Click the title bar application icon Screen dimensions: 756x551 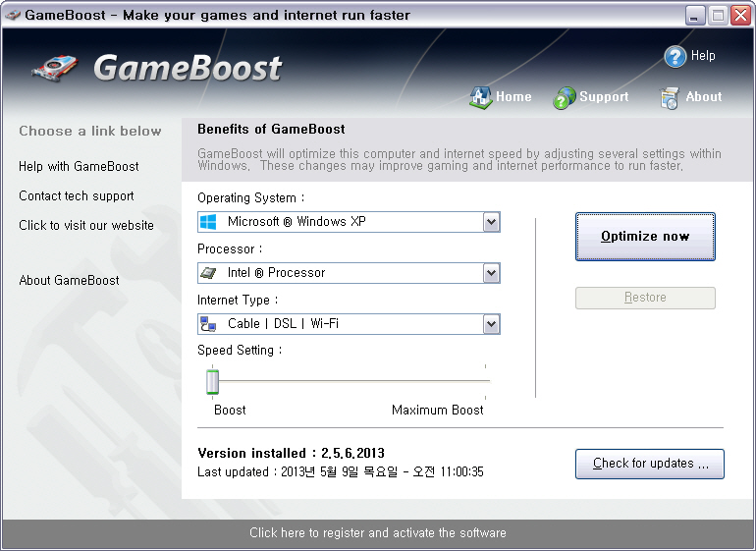[13, 15]
